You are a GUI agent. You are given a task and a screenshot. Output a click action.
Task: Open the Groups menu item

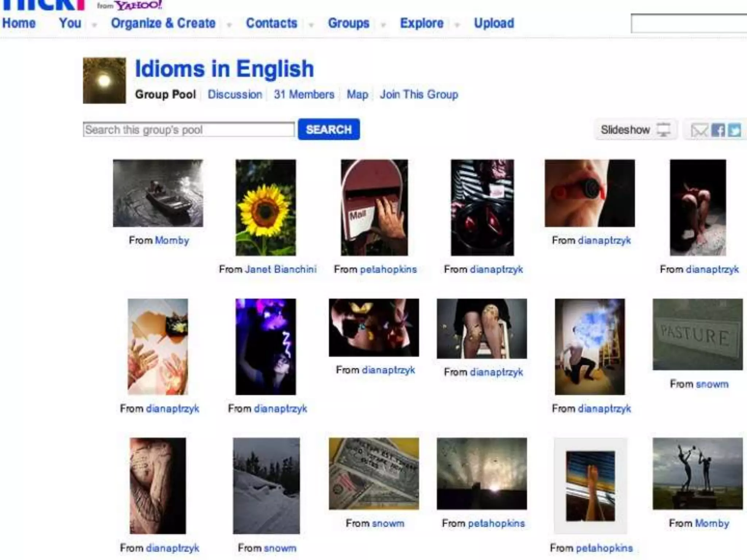349,23
